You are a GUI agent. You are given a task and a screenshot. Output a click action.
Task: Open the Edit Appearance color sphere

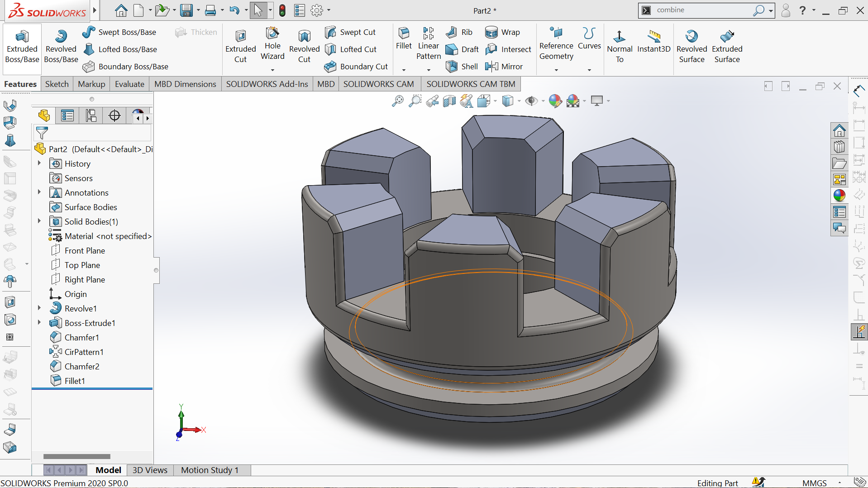click(555, 101)
